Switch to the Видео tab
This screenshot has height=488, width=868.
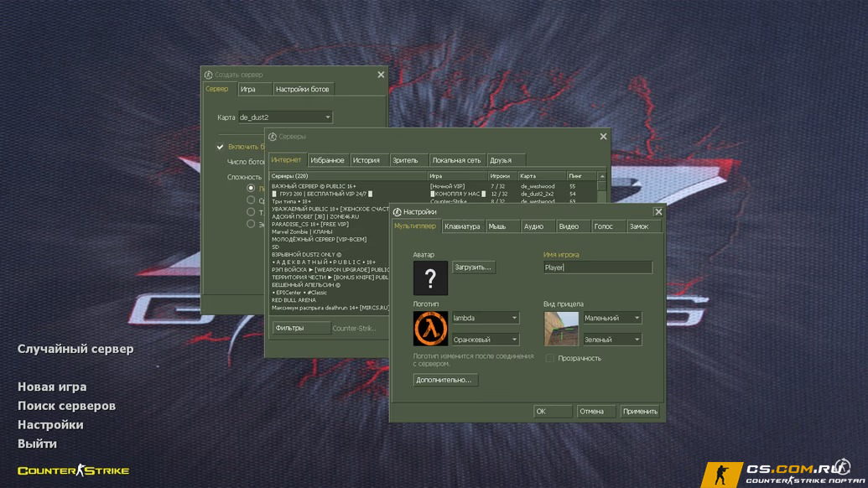(573, 226)
